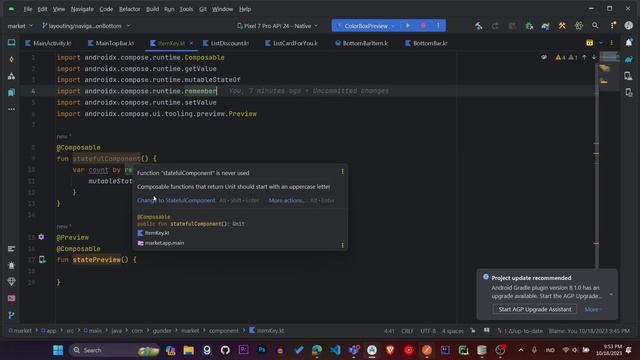Viewport: 640px width, 360px height.
Task: Click More actions link in tooltip
Action: point(287,200)
